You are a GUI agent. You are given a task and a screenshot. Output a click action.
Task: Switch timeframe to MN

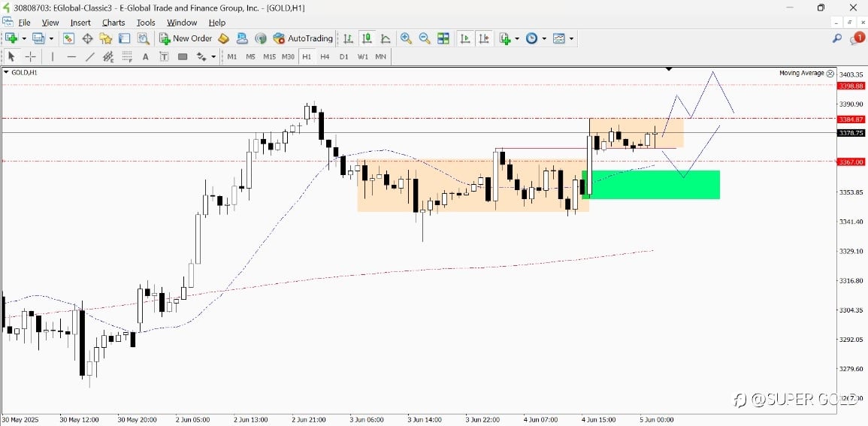(381, 56)
